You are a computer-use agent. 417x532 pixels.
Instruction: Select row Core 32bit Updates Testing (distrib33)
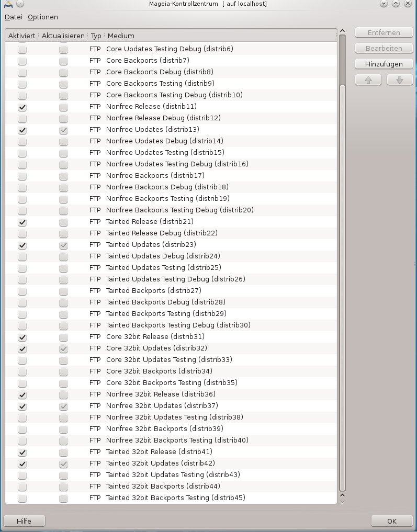171,360
